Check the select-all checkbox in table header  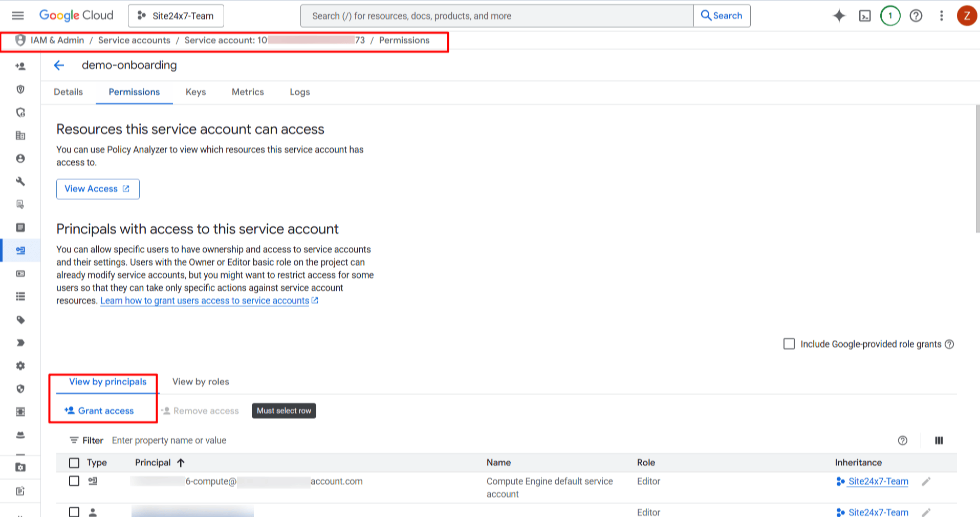point(74,462)
